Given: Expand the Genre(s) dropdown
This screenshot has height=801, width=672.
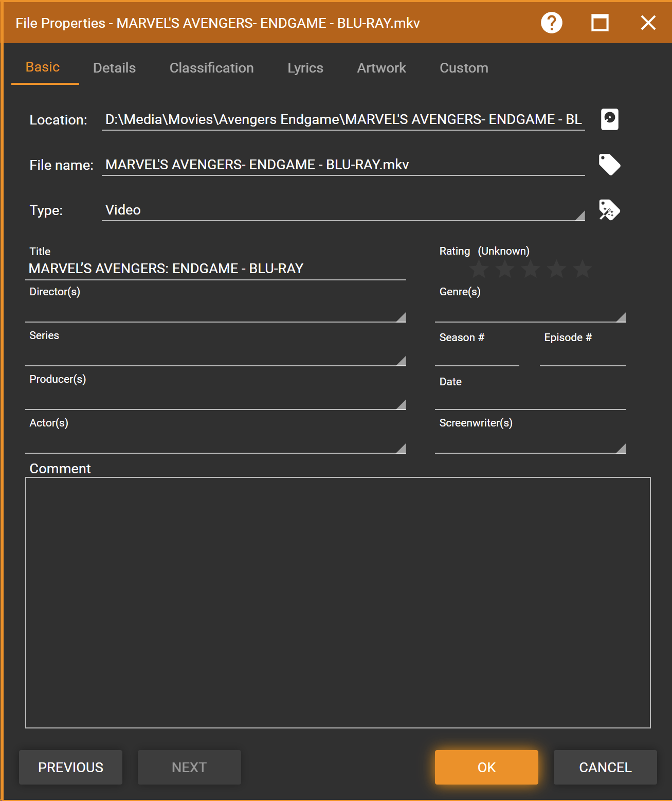Looking at the screenshot, I should point(621,317).
